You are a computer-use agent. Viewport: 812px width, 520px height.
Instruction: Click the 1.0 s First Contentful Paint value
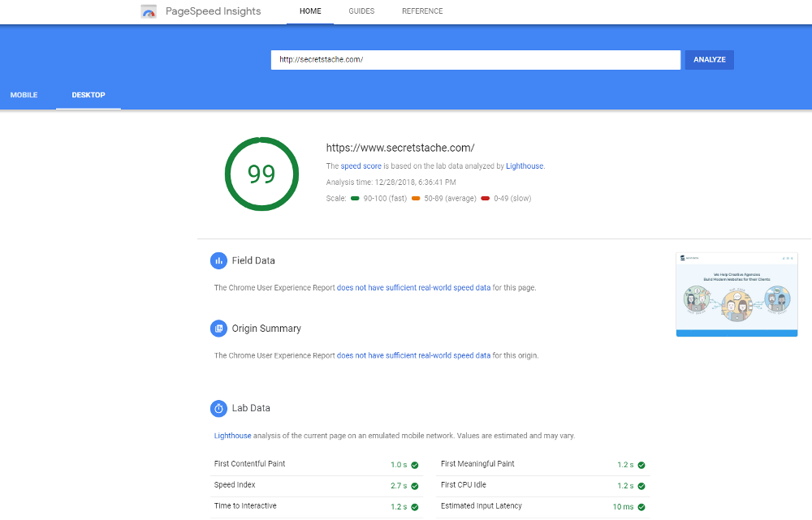click(x=399, y=465)
